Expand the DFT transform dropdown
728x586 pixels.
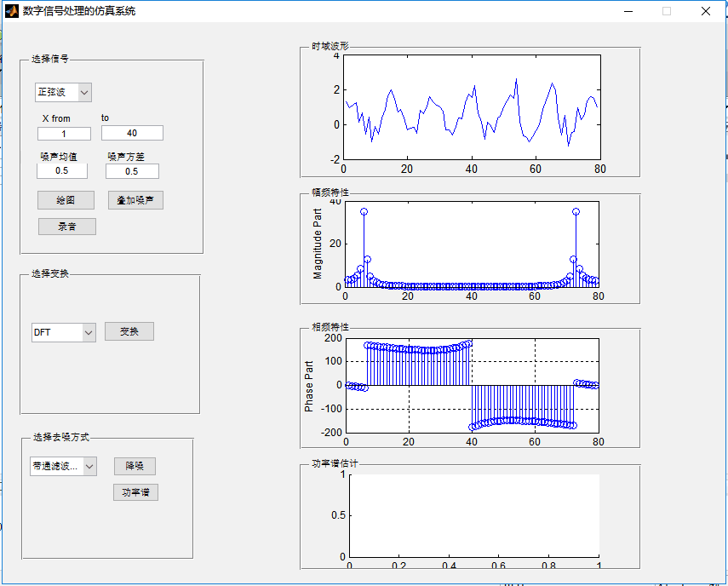(64, 332)
